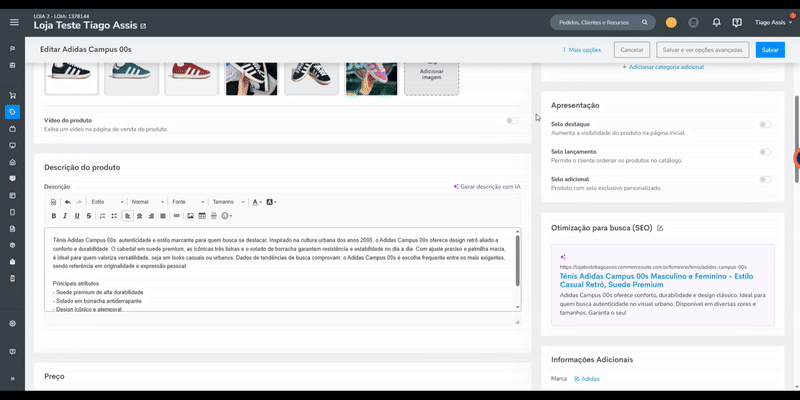This screenshot has width=800, height=400.
Task: Redo edit in description editor
Action: click(x=79, y=202)
